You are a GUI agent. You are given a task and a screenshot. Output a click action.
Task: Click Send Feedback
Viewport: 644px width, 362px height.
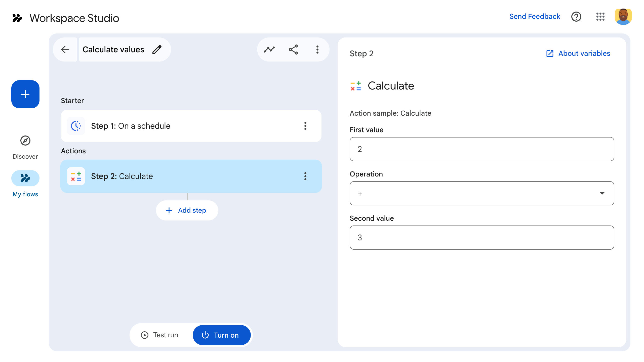point(535,16)
